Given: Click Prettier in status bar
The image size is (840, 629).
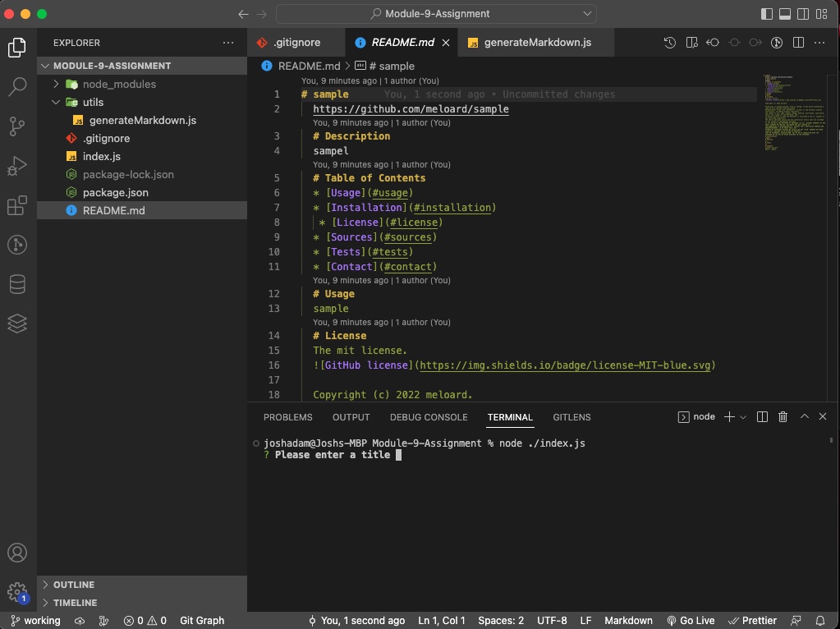Looking at the screenshot, I should [752, 621].
